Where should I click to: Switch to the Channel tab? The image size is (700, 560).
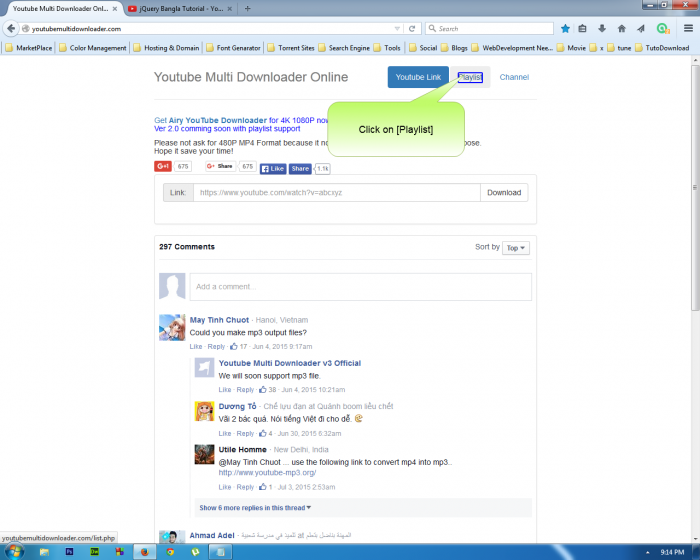click(x=514, y=77)
